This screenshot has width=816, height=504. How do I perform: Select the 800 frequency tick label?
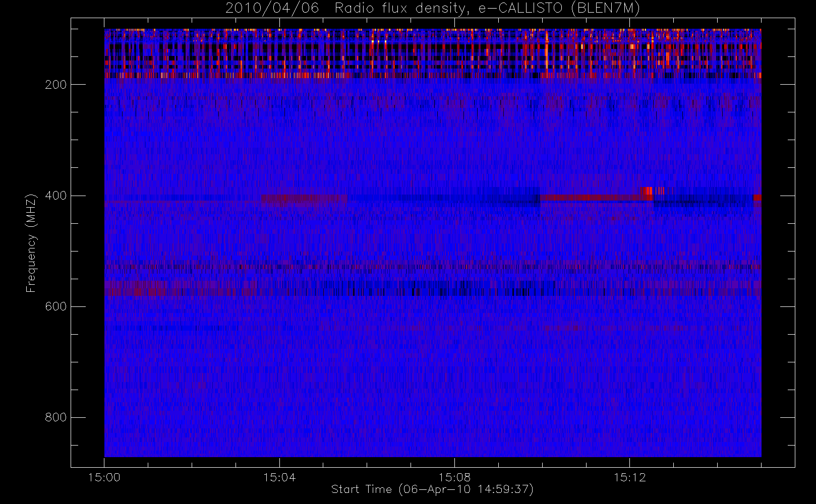tap(56, 417)
